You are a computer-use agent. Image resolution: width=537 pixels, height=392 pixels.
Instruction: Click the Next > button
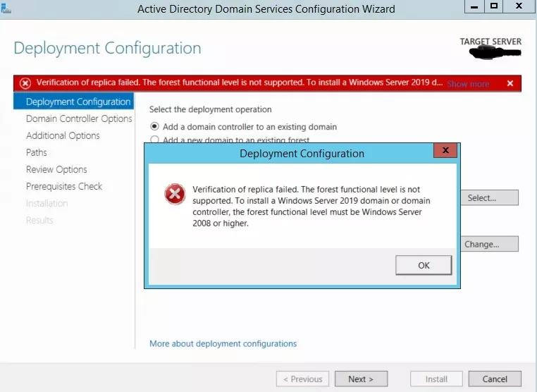point(361,379)
